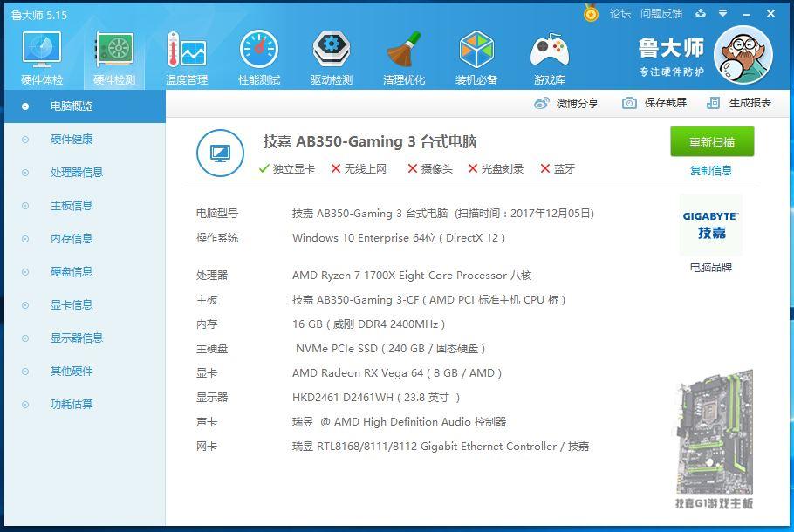Screen dimensions: 794x532
Task: Open the 论坛 forum link
Action: [x=619, y=14]
